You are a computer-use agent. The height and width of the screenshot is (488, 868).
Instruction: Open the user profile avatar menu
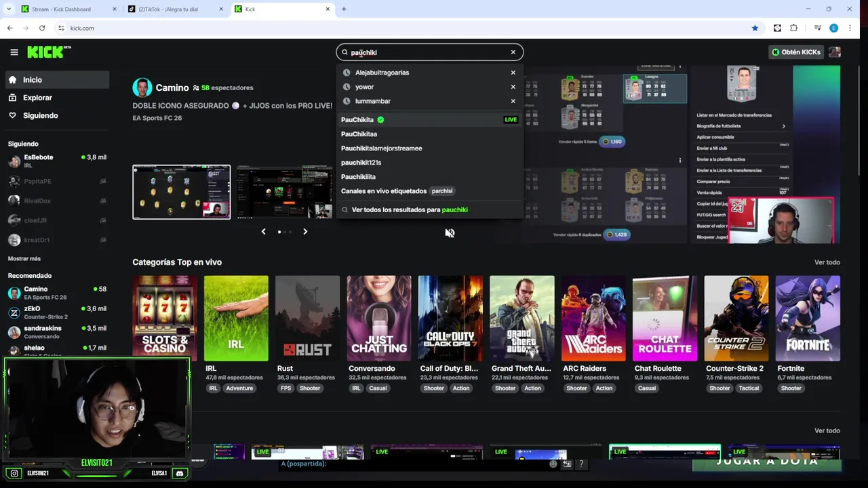pyautogui.click(x=835, y=52)
